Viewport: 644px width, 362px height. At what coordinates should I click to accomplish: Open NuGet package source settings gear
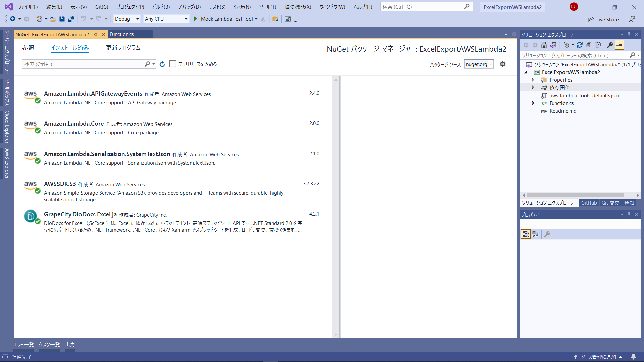pyautogui.click(x=502, y=64)
